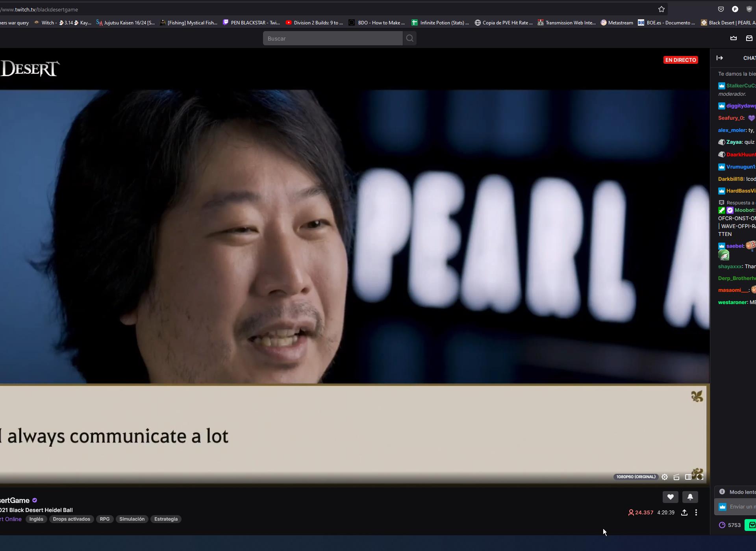Open the player settings gear
The width and height of the screenshot is (756, 551).
tap(665, 477)
